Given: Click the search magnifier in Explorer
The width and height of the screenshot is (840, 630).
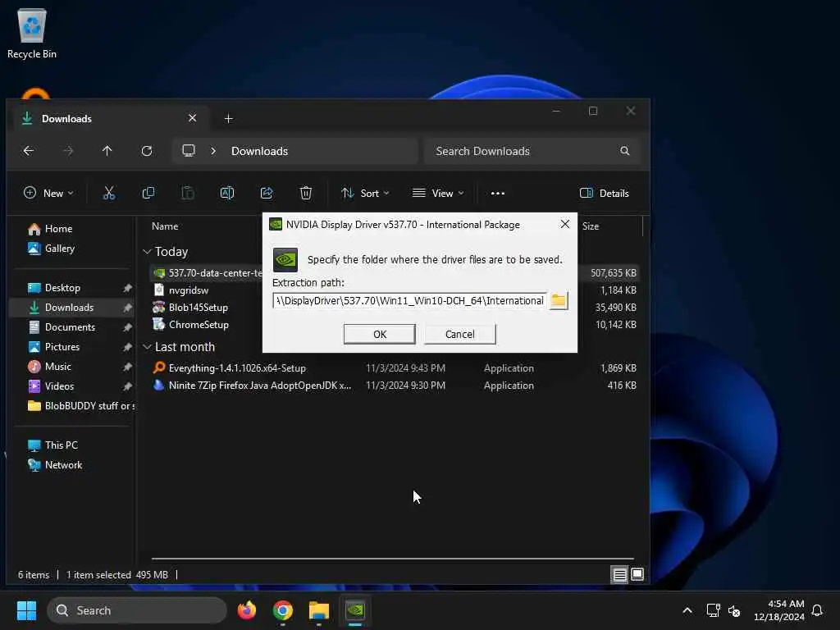Looking at the screenshot, I should coord(624,151).
